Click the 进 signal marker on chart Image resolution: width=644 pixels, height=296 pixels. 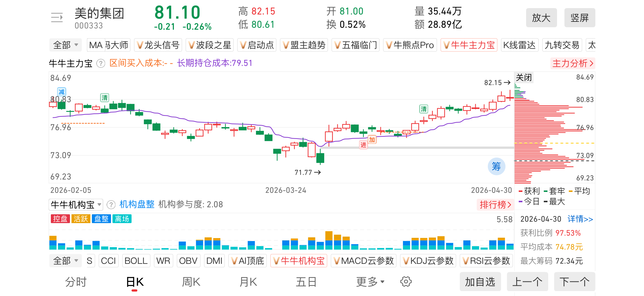[363, 145]
